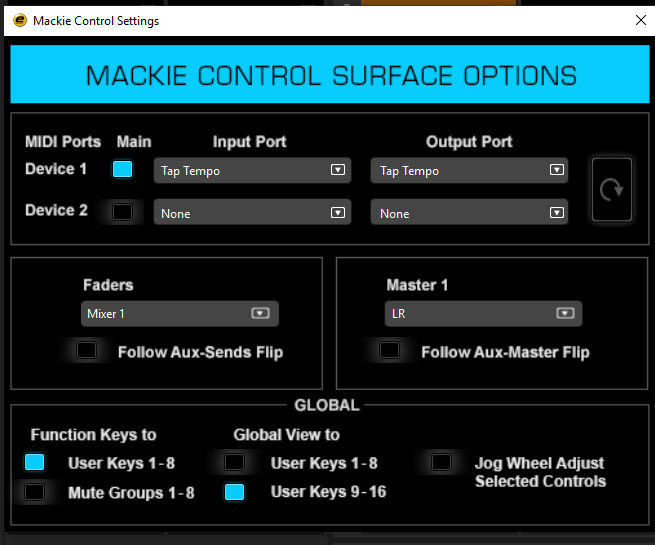This screenshot has height=545, width=655.
Task: Click the Function Keys to heading
Action: click(x=94, y=435)
